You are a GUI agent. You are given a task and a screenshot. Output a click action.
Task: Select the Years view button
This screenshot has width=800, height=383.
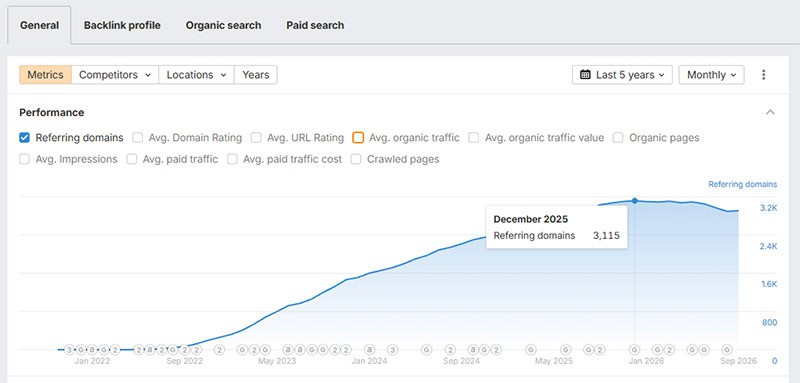tap(256, 74)
